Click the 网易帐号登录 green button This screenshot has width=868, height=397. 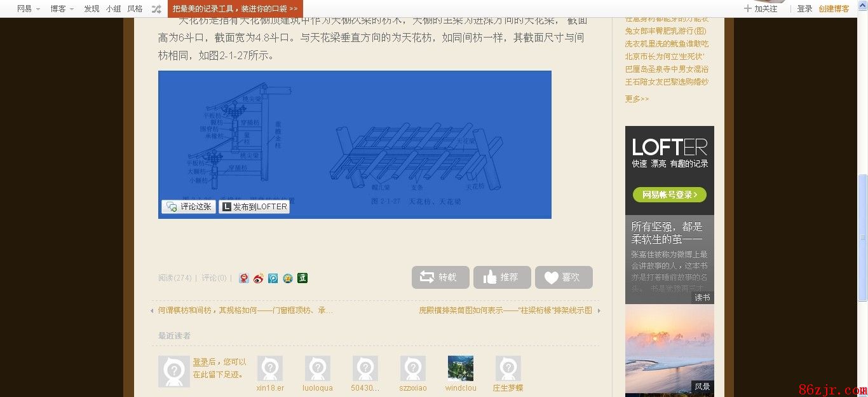pos(669,195)
